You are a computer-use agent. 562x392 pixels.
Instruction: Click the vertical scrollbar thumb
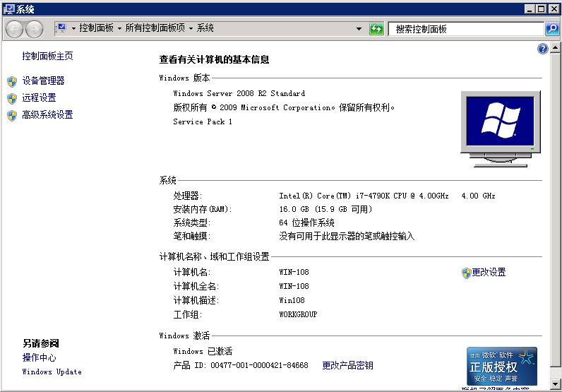[555, 210]
